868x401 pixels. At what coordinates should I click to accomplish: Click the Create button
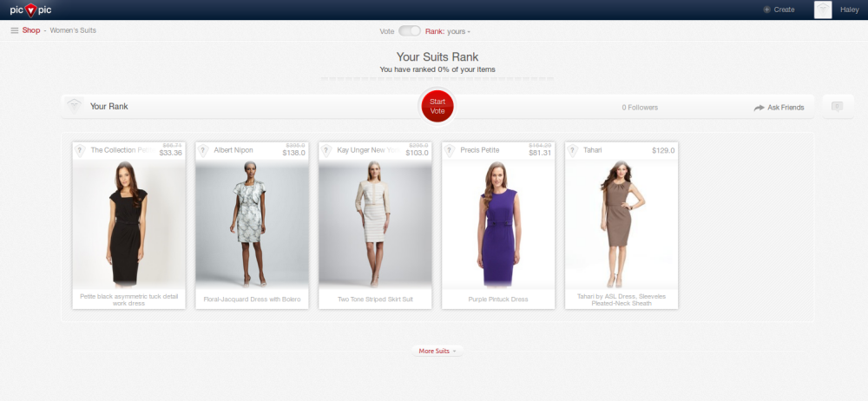point(779,10)
